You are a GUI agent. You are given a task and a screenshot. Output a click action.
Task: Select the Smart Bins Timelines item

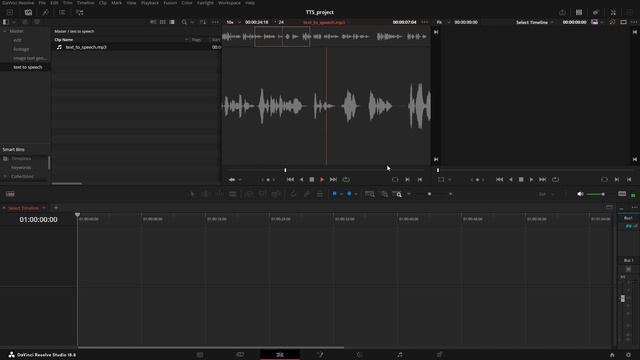pos(21,158)
